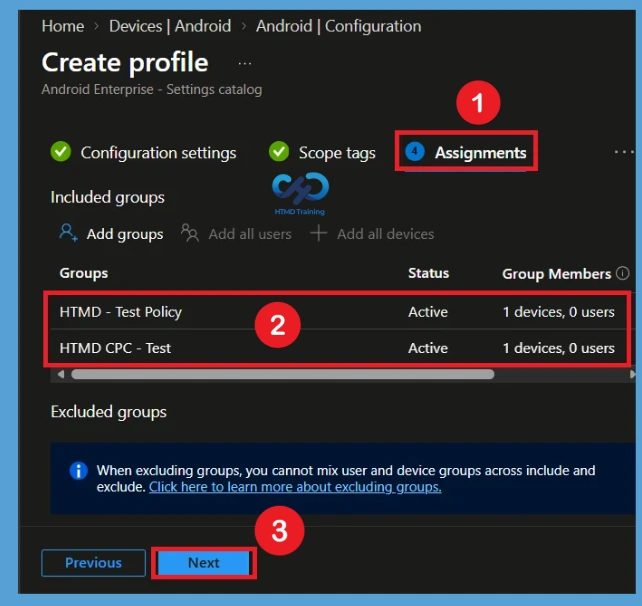
Task: Click the Add groups person icon
Action: (68, 233)
